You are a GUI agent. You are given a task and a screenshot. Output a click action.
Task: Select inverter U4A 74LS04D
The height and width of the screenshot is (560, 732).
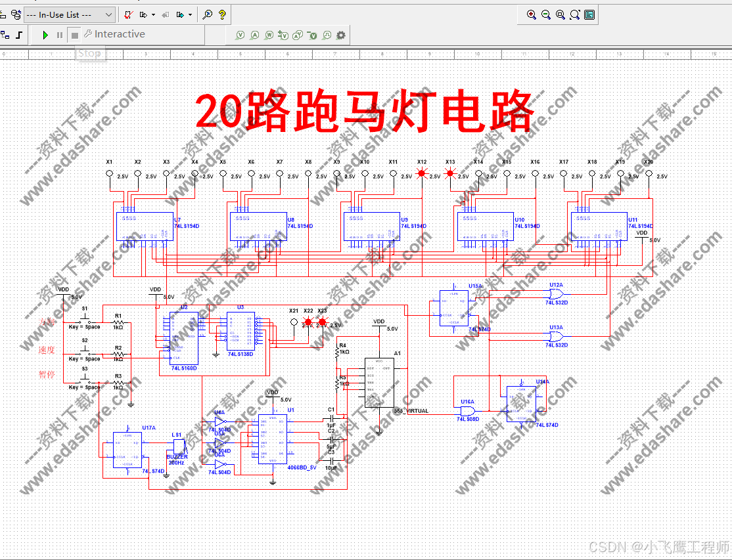tap(220, 421)
